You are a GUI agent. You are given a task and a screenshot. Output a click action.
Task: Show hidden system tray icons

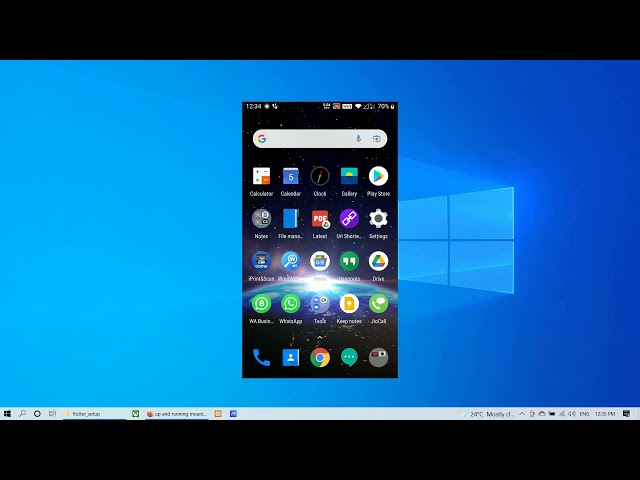coord(523,413)
